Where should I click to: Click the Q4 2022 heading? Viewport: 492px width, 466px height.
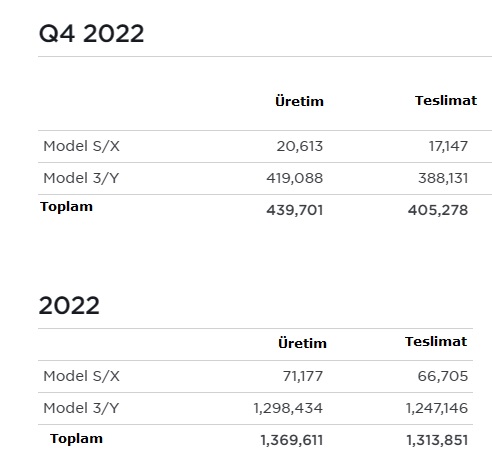[91, 34]
